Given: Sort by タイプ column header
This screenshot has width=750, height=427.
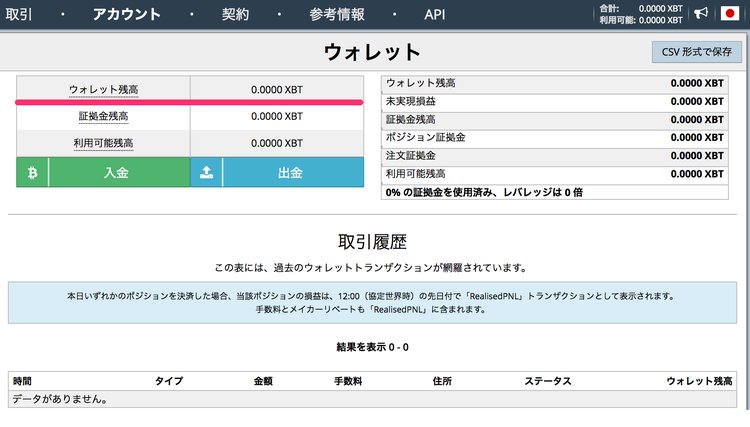Looking at the screenshot, I should coord(169,381).
